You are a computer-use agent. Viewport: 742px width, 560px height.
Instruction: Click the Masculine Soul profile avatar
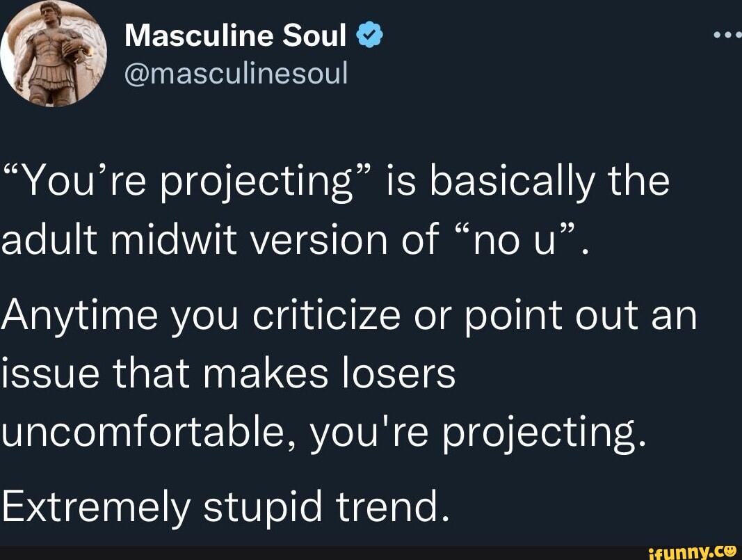click(x=54, y=54)
